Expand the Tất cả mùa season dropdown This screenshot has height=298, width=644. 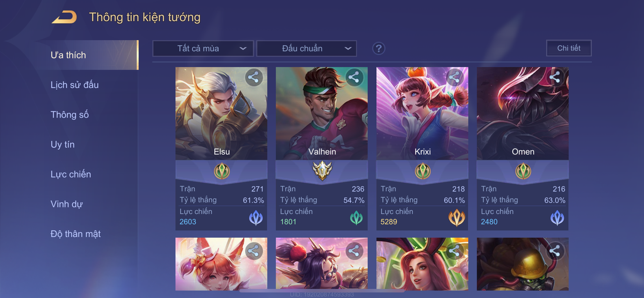pos(203,49)
